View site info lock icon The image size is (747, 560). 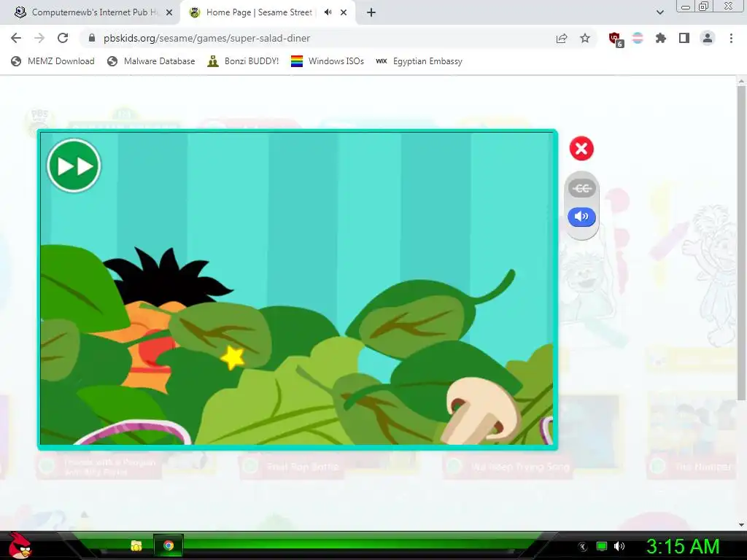pyautogui.click(x=92, y=38)
